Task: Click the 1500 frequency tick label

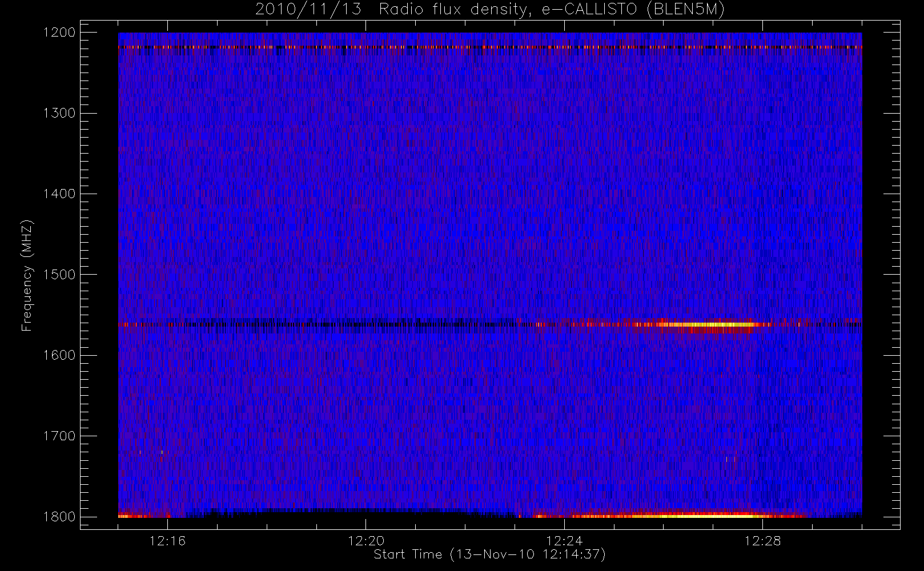Action: click(59, 275)
